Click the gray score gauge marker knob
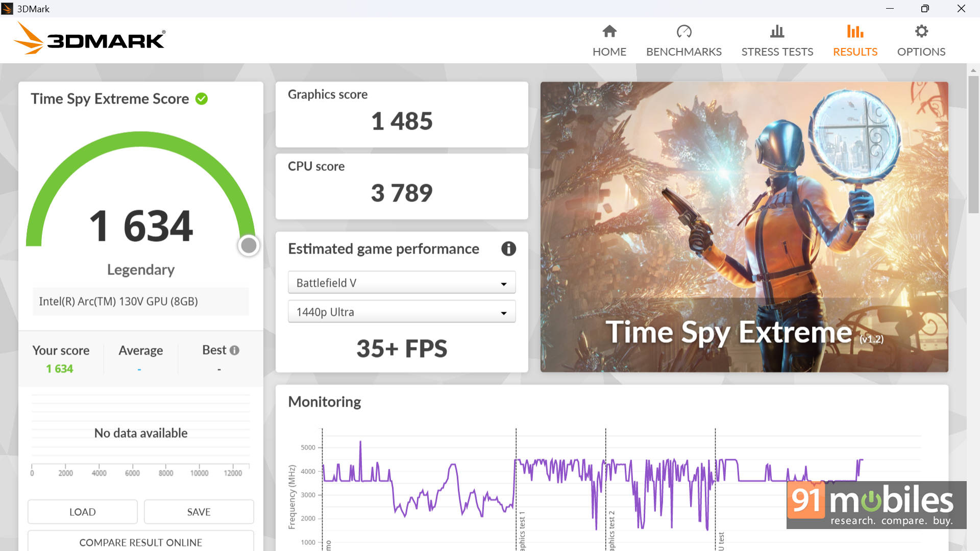 point(249,246)
